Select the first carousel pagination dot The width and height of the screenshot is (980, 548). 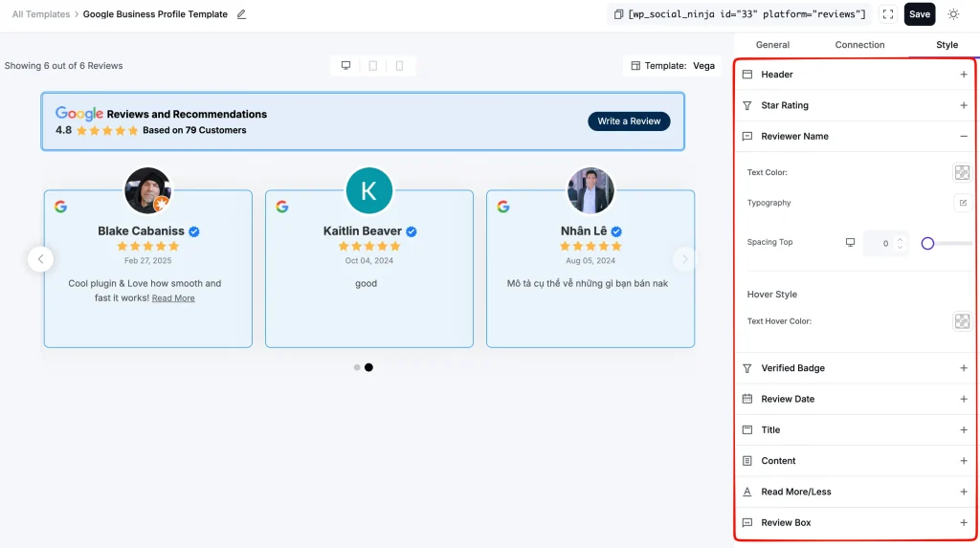pos(357,367)
